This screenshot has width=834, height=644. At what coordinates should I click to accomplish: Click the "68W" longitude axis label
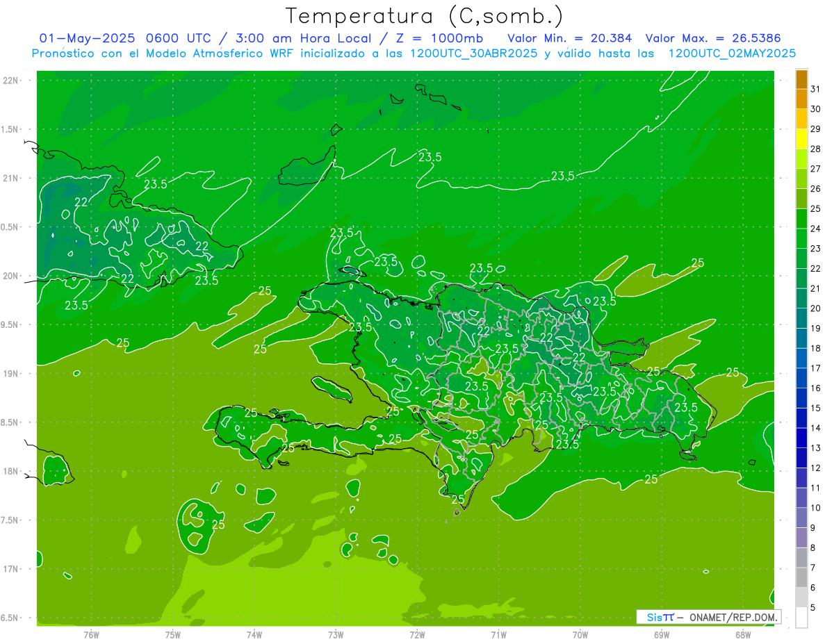tap(743, 634)
